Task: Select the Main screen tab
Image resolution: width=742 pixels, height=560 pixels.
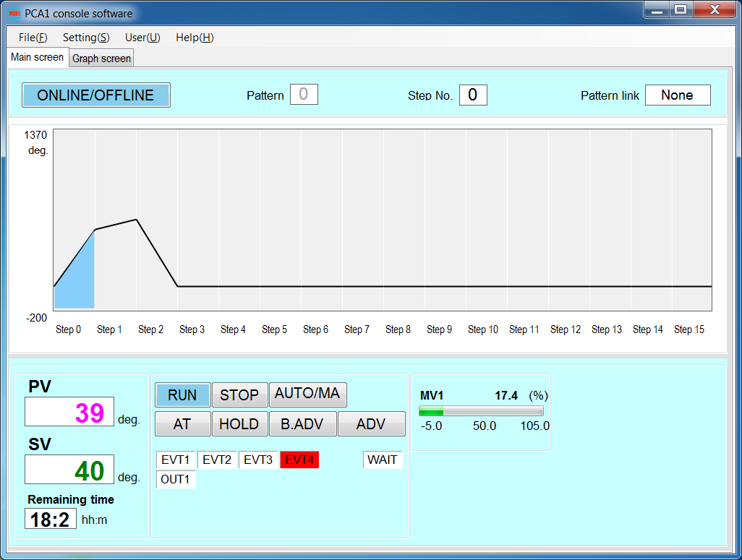Action: click(x=38, y=57)
